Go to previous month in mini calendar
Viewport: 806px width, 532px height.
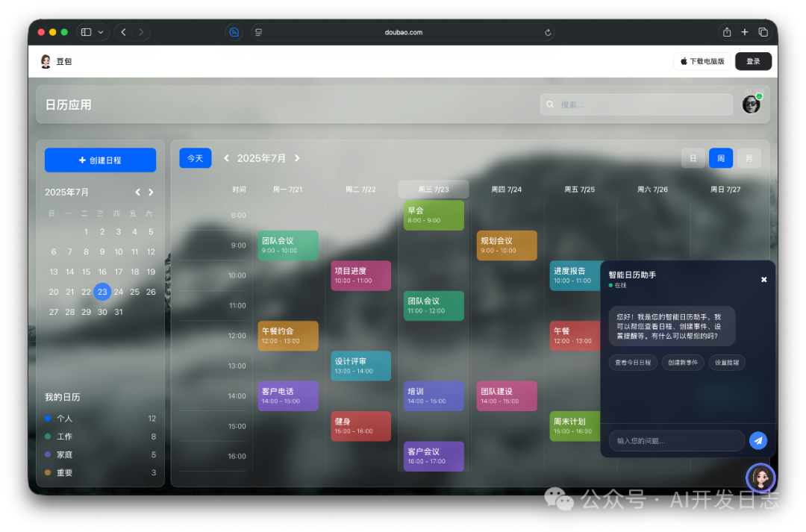pyautogui.click(x=138, y=193)
